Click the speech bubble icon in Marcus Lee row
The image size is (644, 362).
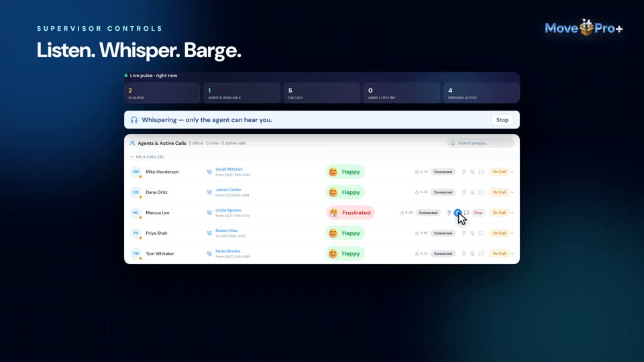point(467,213)
